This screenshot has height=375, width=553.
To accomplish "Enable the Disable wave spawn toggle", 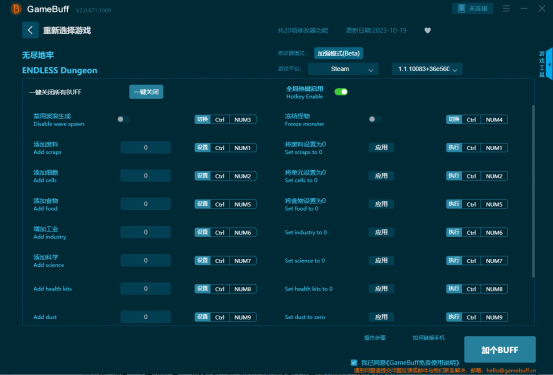I will (123, 119).
